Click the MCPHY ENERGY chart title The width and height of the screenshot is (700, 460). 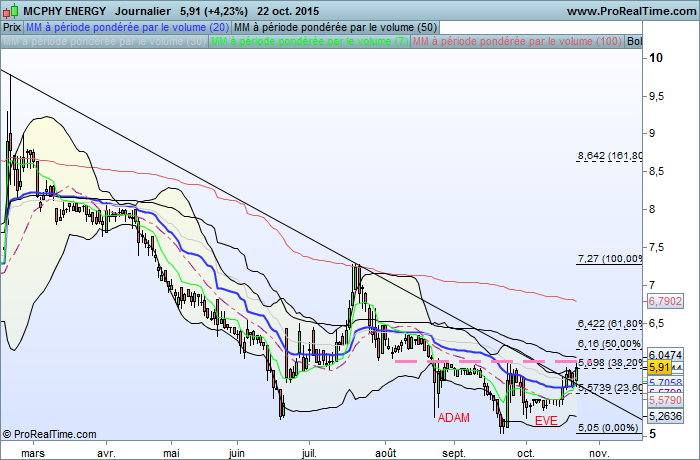65,11
